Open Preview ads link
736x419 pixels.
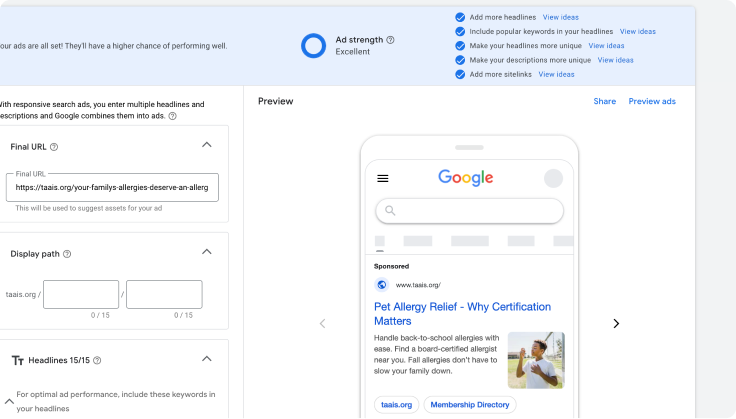tap(652, 101)
